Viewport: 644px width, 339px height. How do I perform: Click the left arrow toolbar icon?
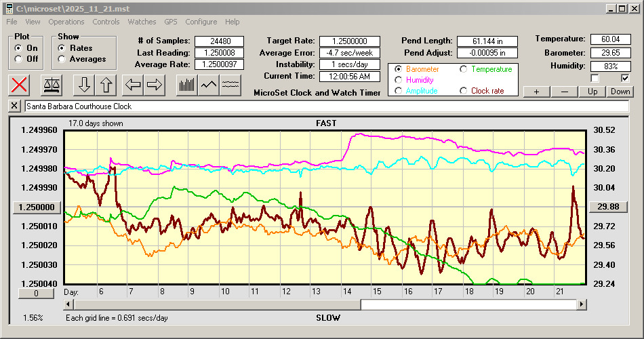point(133,85)
